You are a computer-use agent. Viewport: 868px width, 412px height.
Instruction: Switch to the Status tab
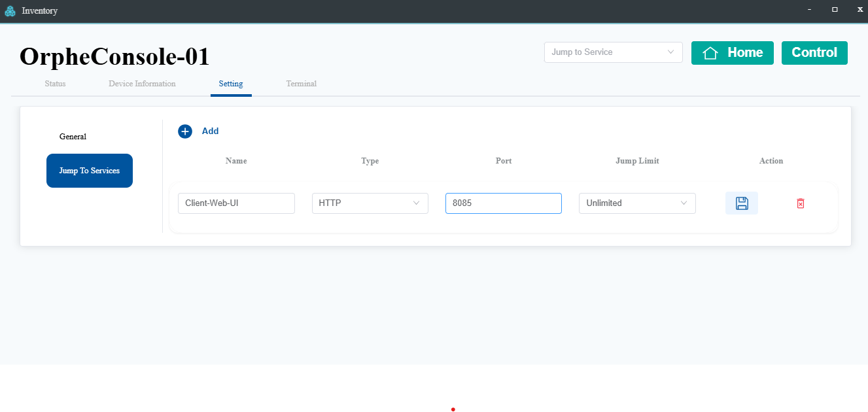(55, 84)
